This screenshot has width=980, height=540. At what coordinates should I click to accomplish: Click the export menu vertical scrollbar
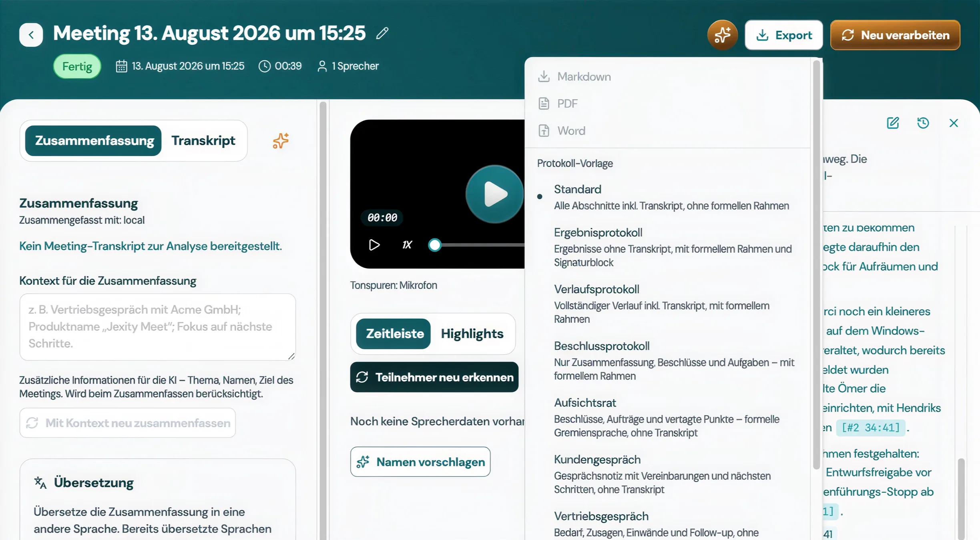click(817, 264)
